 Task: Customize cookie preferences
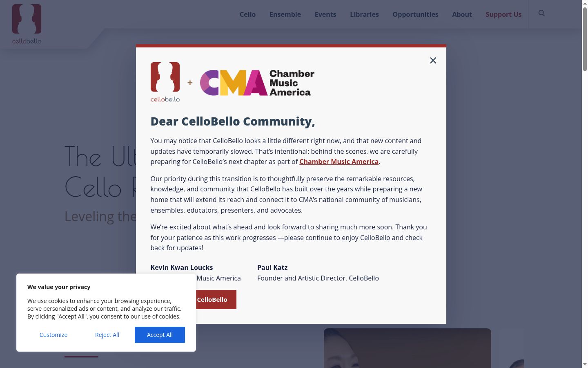53,335
